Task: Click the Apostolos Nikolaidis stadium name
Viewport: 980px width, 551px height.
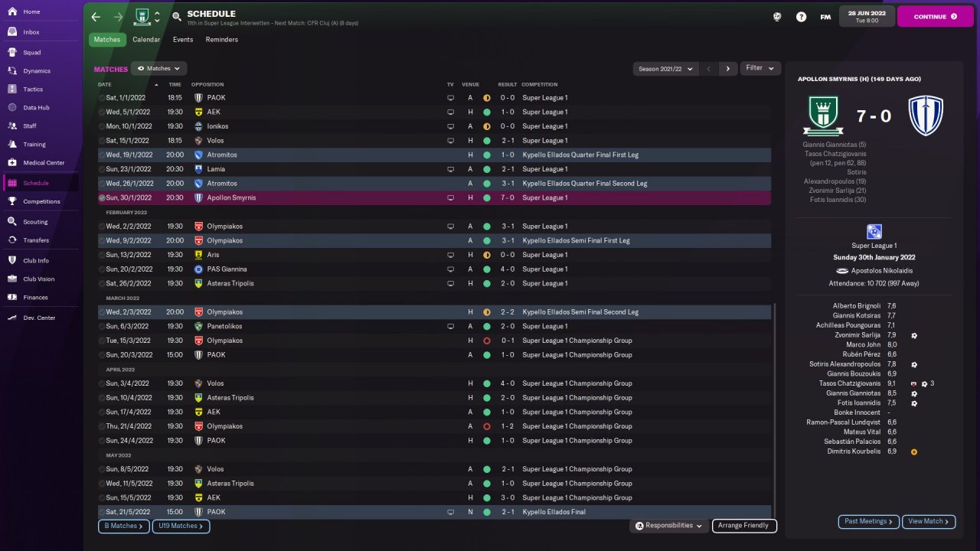Action: [880, 271]
